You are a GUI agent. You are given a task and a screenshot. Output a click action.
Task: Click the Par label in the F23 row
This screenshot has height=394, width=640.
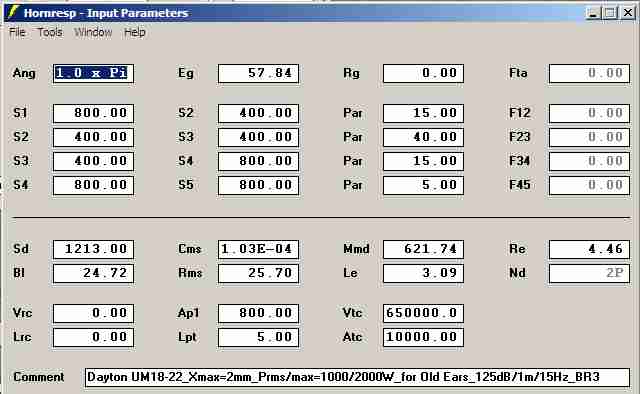click(353, 137)
